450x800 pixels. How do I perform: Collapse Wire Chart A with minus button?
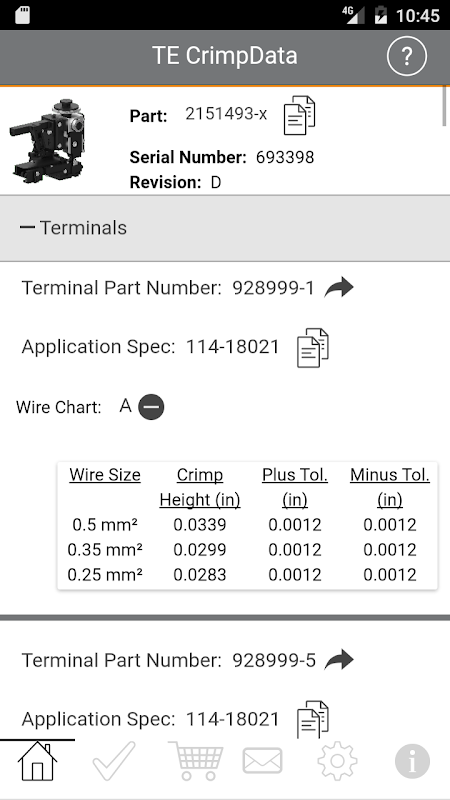click(x=151, y=407)
